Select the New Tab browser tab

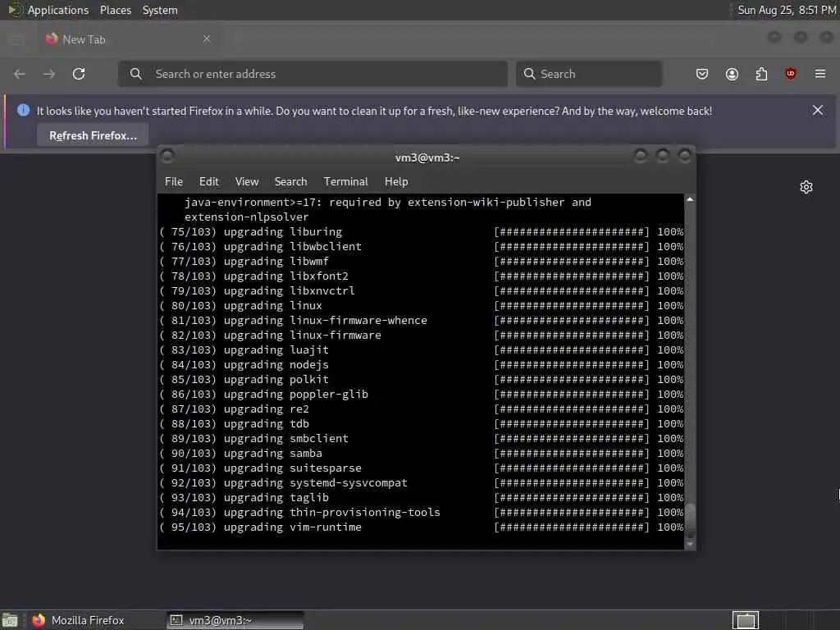[129, 39]
